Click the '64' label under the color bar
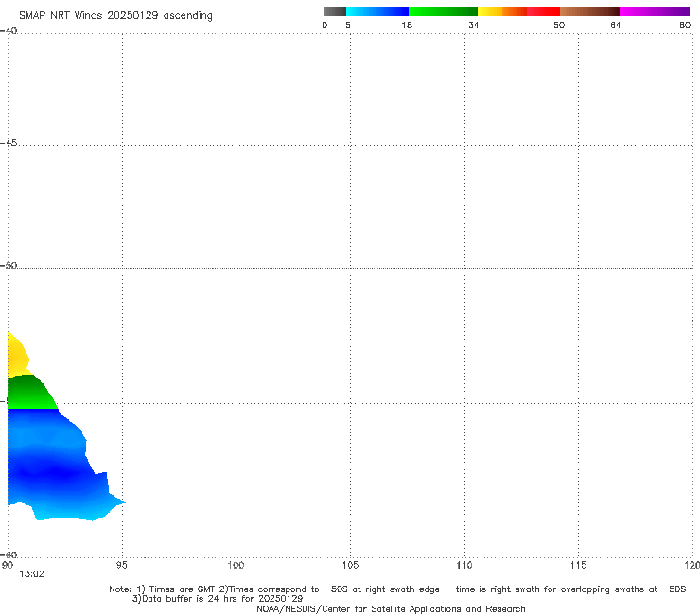 (616, 25)
